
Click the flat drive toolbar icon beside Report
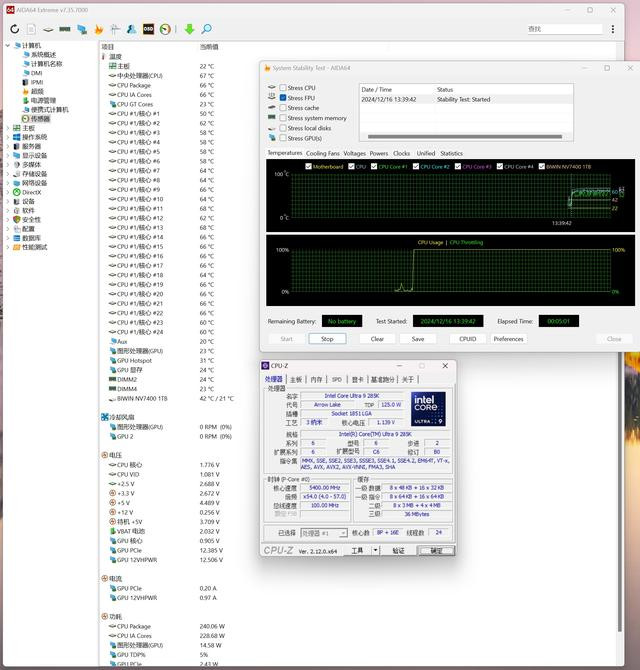pos(48,29)
